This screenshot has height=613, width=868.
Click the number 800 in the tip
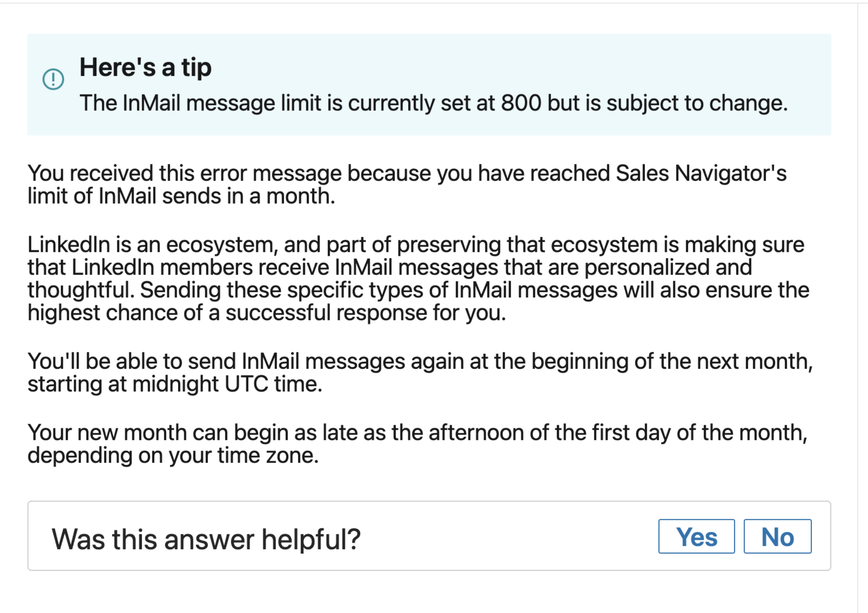tap(521, 103)
